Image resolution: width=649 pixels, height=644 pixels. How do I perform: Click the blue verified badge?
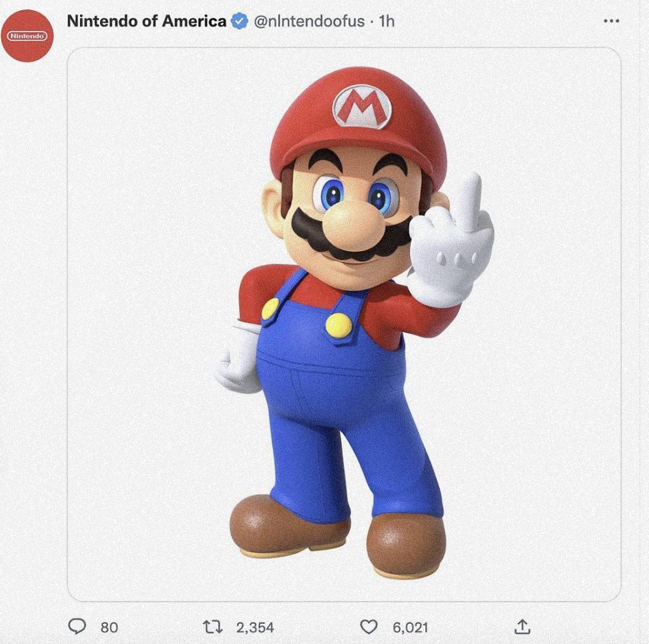coord(239,22)
